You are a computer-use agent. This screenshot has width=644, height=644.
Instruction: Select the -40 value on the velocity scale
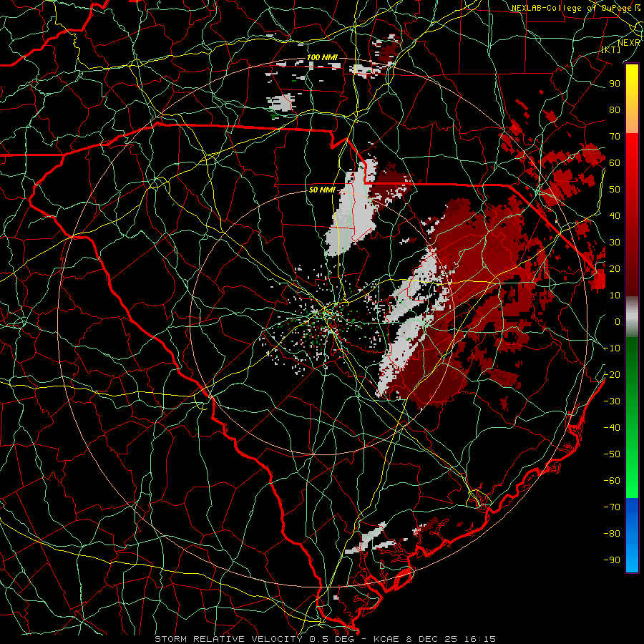pyautogui.click(x=612, y=428)
